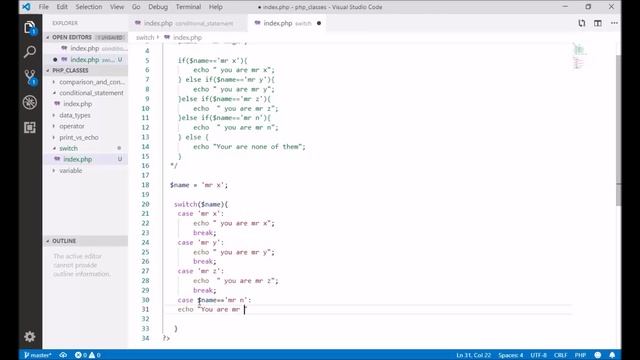Open index.php under conditional_statement folder

click(85, 104)
